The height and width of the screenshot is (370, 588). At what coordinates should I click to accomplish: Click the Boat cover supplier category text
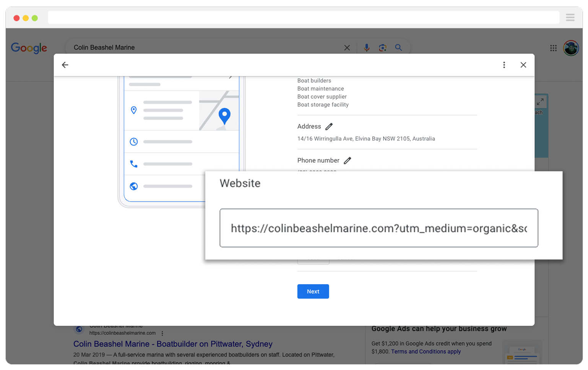click(x=322, y=97)
